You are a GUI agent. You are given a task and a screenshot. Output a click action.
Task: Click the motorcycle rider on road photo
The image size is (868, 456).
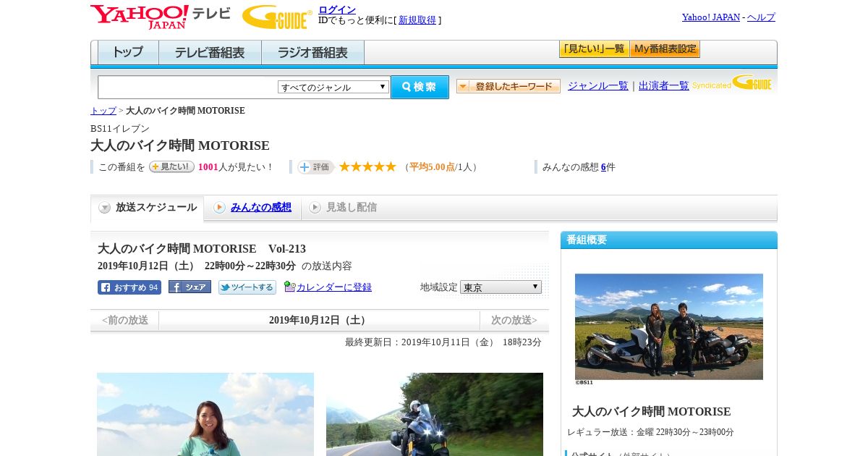(x=435, y=414)
